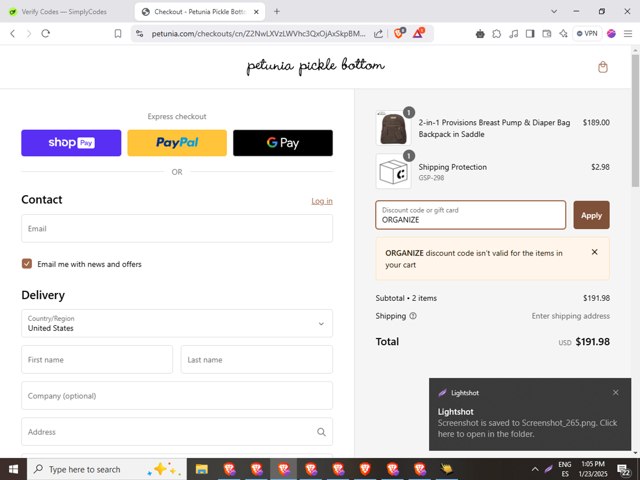Click the Log in link

322,201
